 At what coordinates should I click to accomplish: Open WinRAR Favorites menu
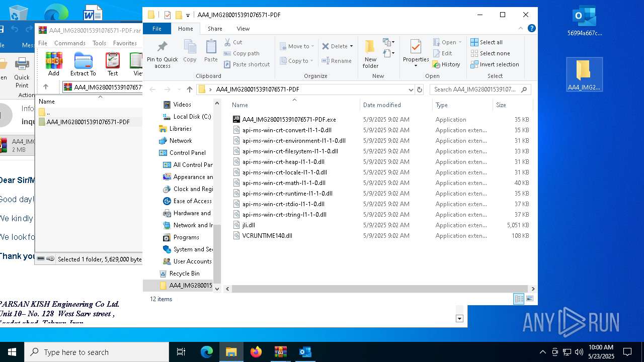125,43
